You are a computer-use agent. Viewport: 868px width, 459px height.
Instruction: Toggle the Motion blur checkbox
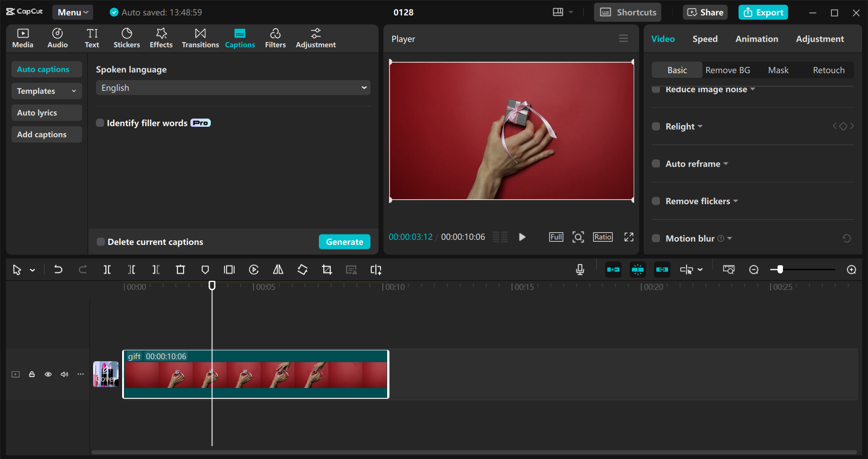tap(656, 238)
